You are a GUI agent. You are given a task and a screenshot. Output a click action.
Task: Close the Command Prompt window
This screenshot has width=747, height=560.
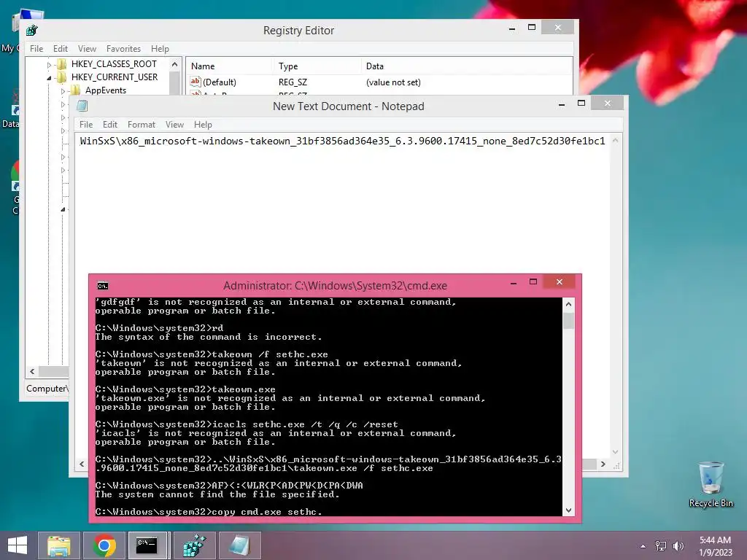click(x=560, y=282)
